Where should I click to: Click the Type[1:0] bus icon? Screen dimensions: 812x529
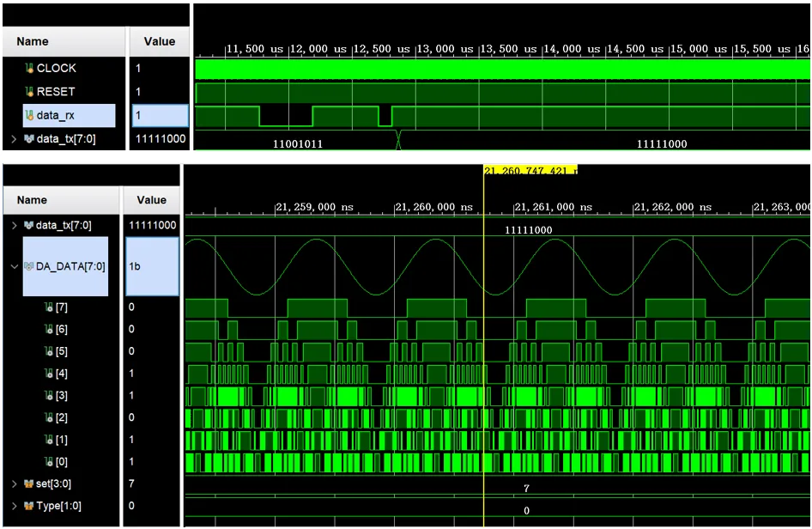pos(29,507)
